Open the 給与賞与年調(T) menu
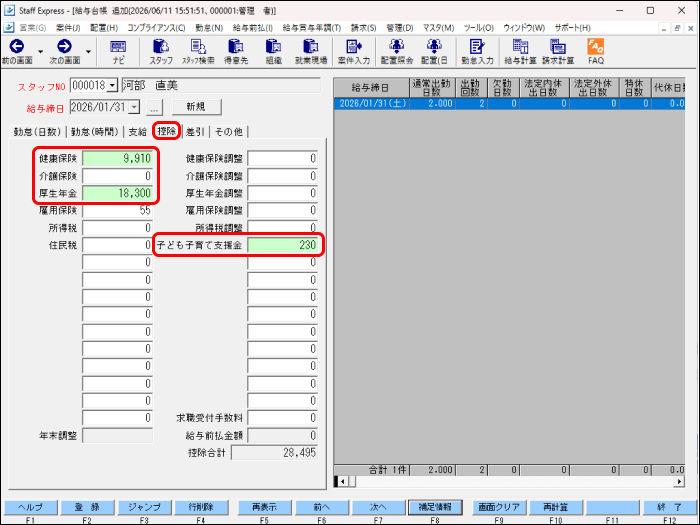The image size is (700, 525). 312,28
